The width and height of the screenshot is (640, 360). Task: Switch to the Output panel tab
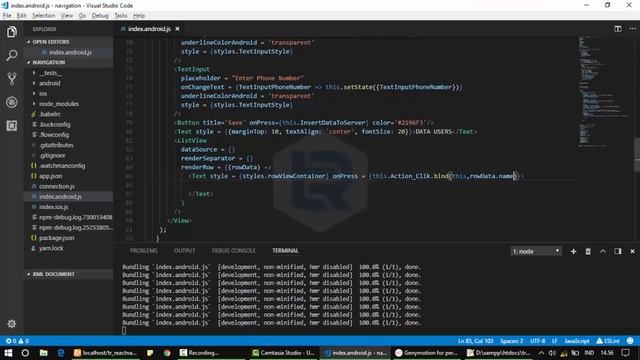[184, 251]
